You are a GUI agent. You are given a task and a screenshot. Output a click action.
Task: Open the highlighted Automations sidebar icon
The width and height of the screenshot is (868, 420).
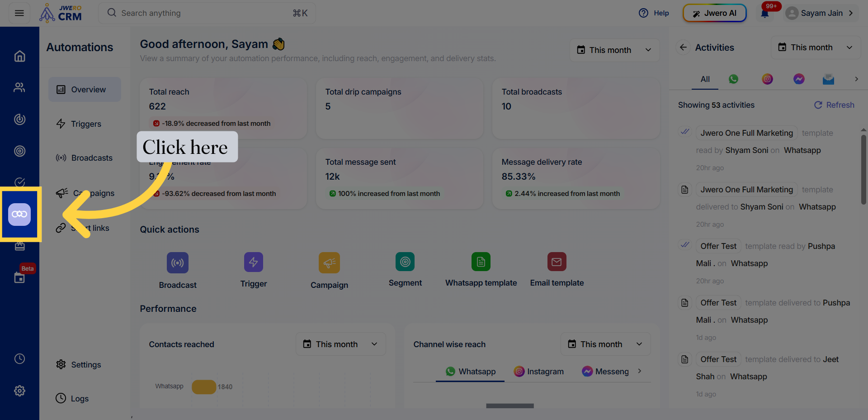19,214
